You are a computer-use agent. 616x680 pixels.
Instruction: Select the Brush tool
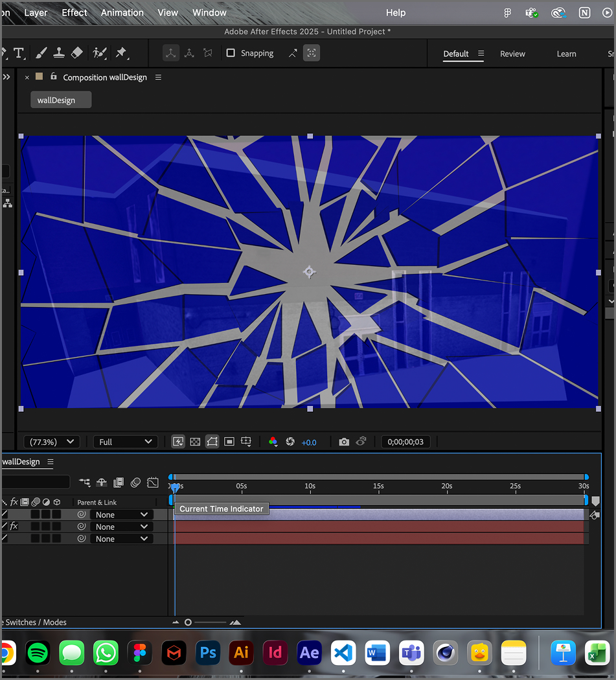[x=41, y=52]
